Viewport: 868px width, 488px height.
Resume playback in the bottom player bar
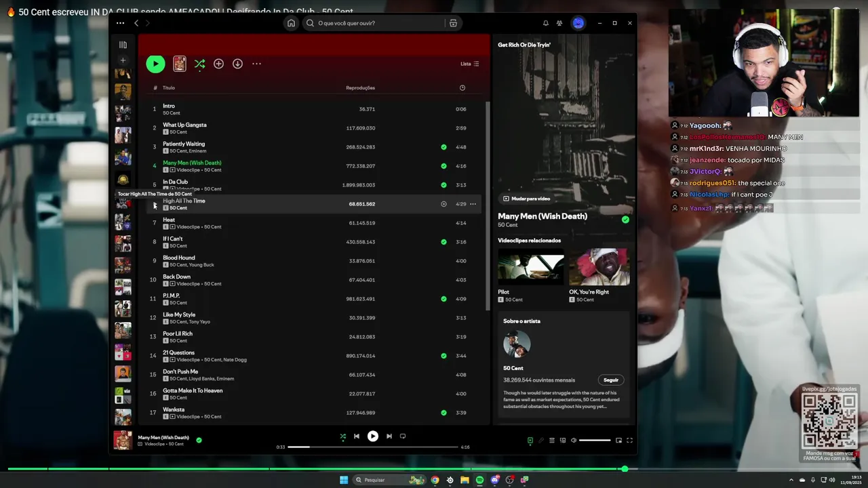(x=372, y=436)
